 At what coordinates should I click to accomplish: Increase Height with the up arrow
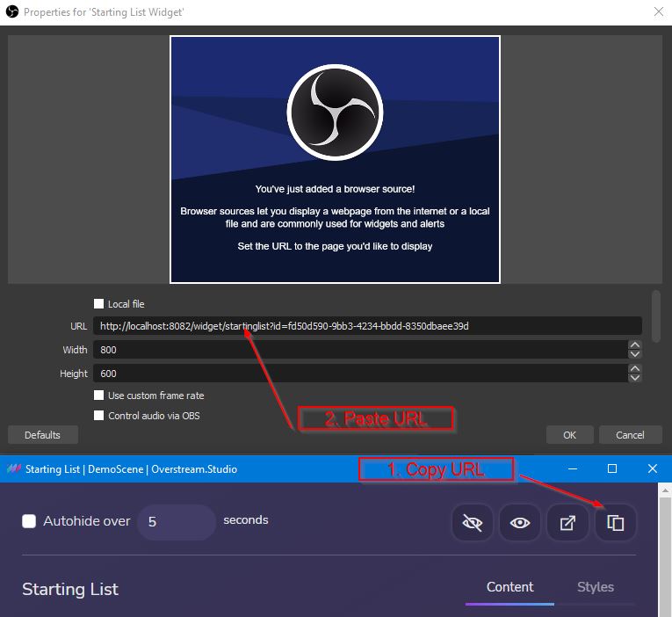[x=635, y=369]
